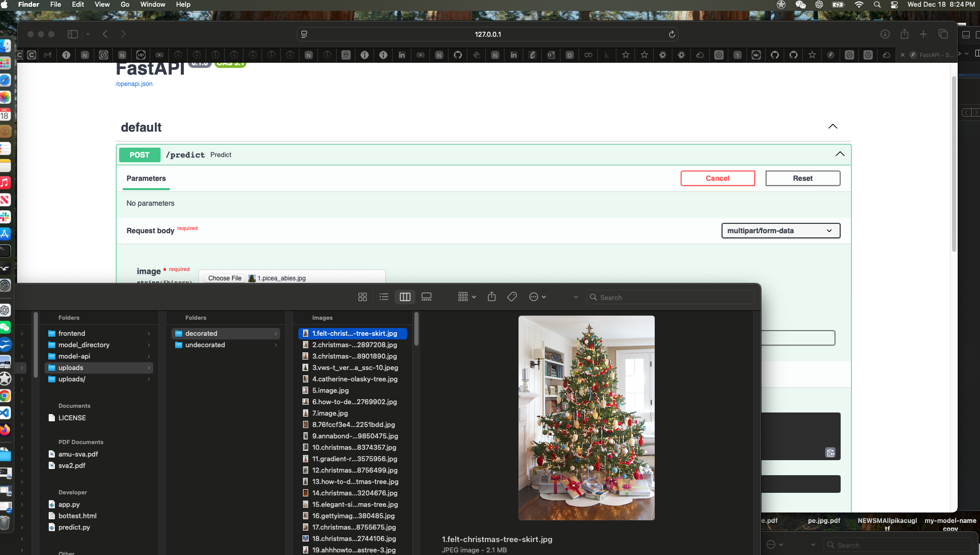Collapse the default section
Screen dimensions: 980x555
(x=832, y=127)
